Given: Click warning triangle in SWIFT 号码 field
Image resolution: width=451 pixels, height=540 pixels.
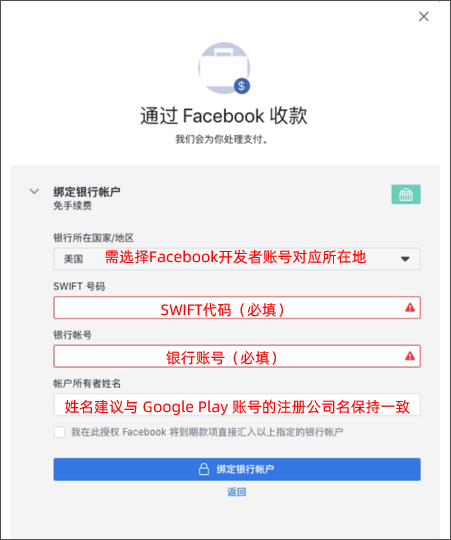Looking at the screenshot, I should [x=410, y=307].
